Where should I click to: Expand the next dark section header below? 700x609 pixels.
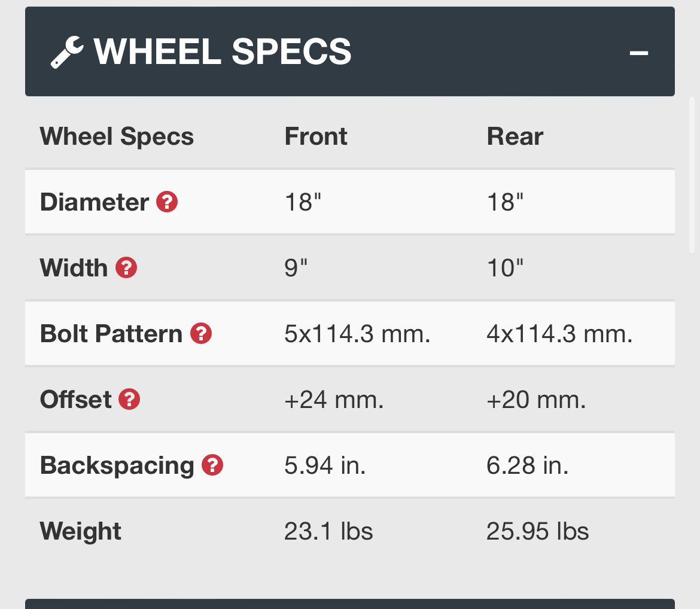pyautogui.click(x=349, y=604)
